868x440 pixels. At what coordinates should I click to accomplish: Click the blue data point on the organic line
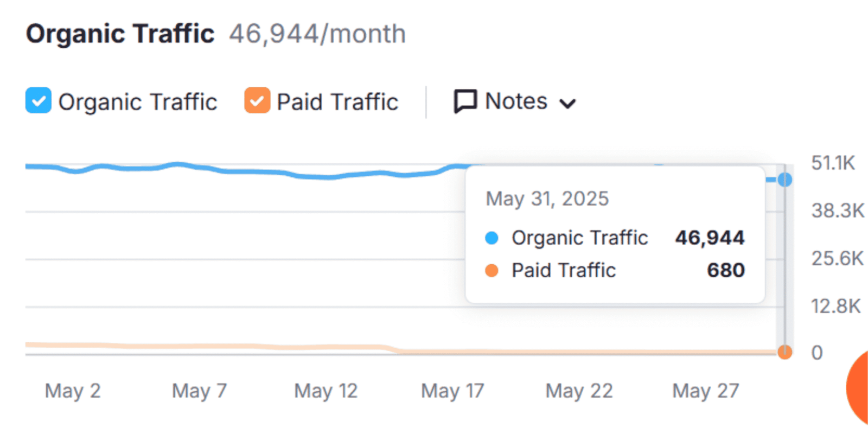784,180
